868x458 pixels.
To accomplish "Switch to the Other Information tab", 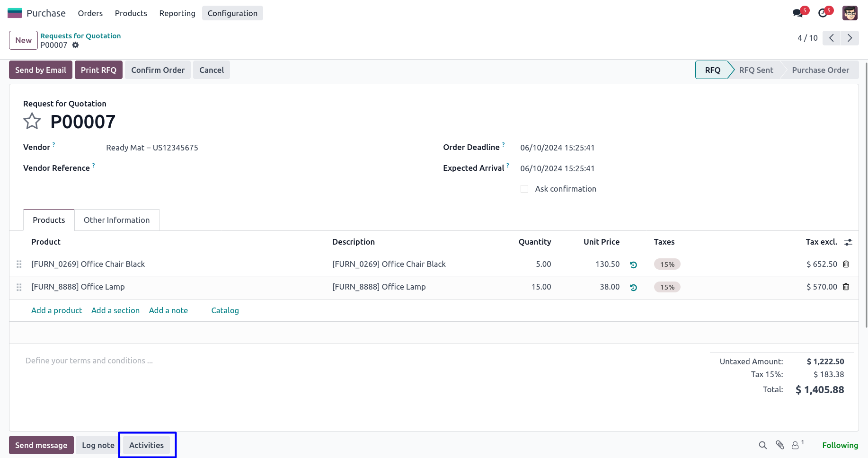I will [x=116, y=220].
